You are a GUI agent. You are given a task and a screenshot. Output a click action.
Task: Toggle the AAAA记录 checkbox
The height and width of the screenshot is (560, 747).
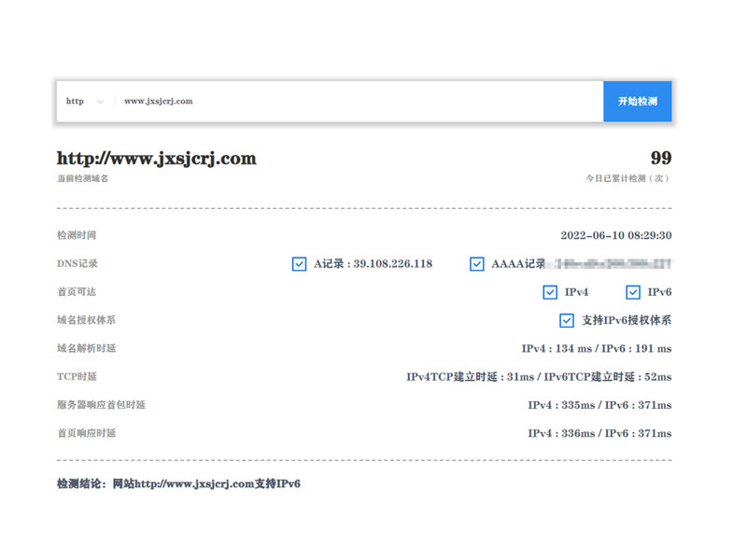(477, 264)
